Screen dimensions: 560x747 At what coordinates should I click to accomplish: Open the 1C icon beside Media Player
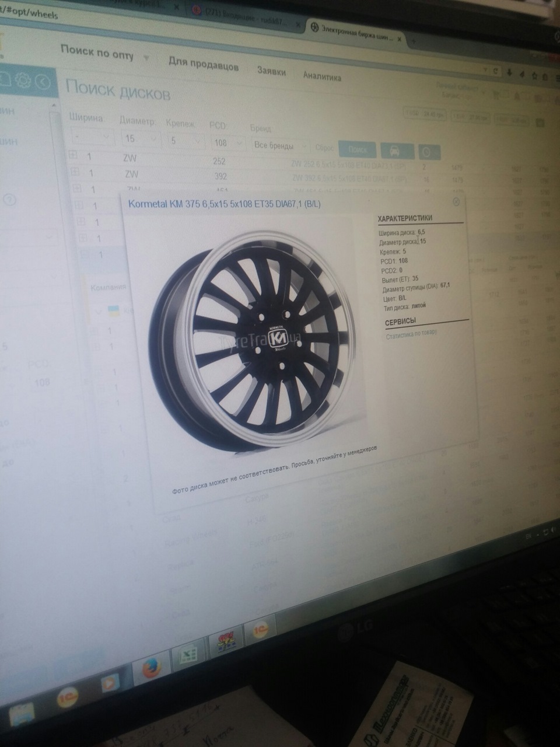pos(67,698)
